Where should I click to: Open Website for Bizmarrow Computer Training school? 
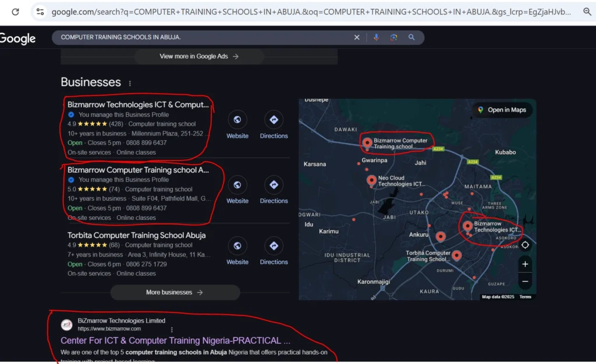pyautogui.click(x=237, y=190)
